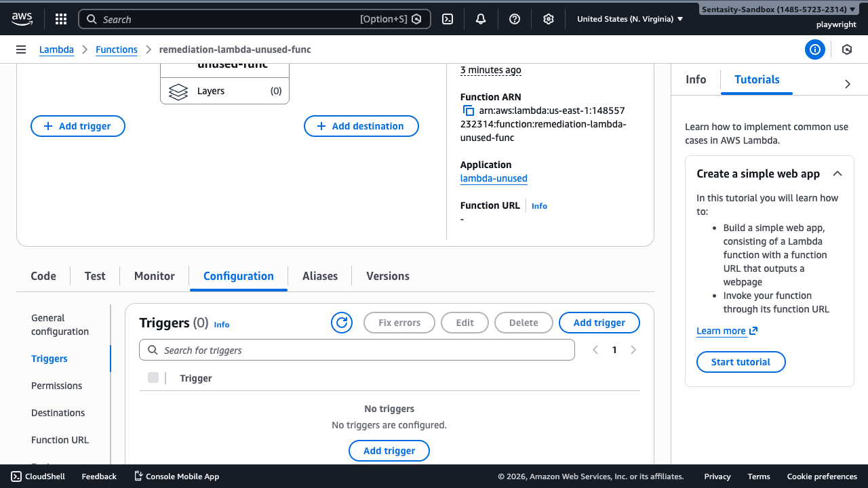Launch CloudShell from the top bar icon
868x488 pixels.
pos(448,19)
